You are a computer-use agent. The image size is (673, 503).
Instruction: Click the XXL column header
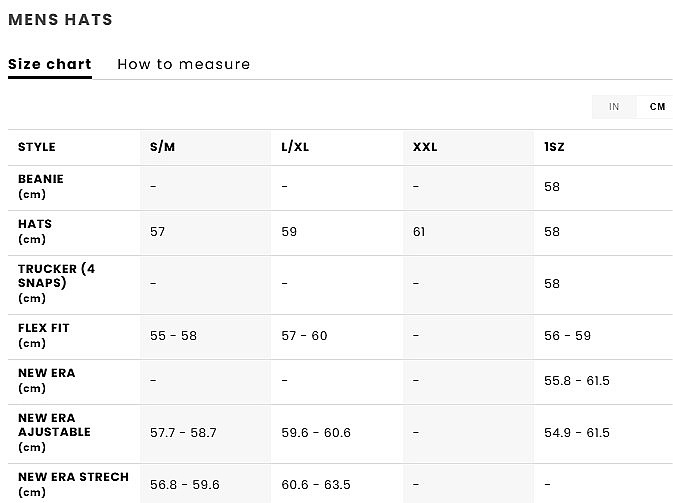coord(425,147)
